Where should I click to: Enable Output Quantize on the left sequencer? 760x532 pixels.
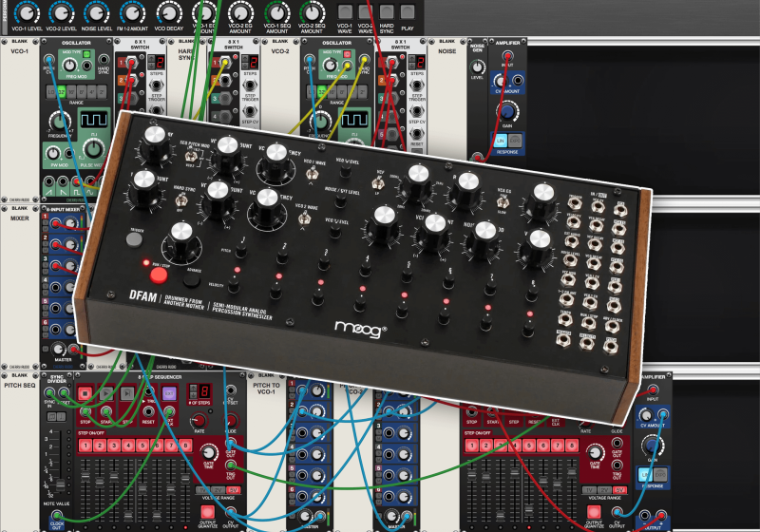click(x=205, y=514)
